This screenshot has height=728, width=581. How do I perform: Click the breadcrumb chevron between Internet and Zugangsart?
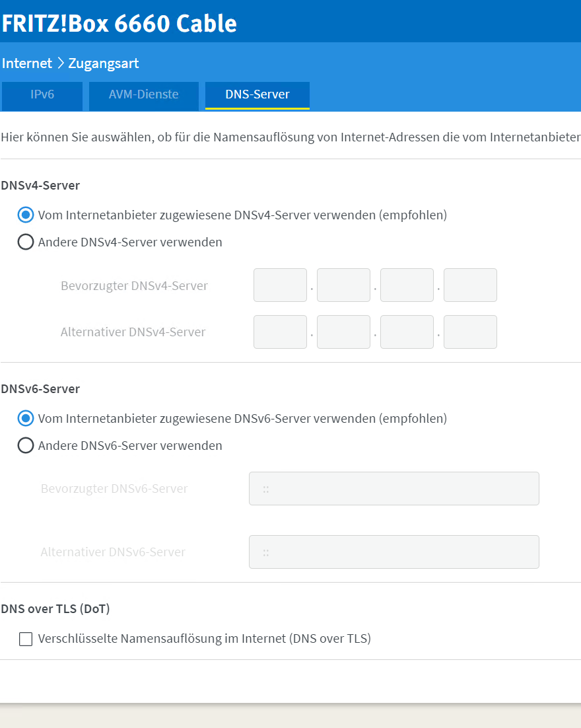tap(60, 63)
